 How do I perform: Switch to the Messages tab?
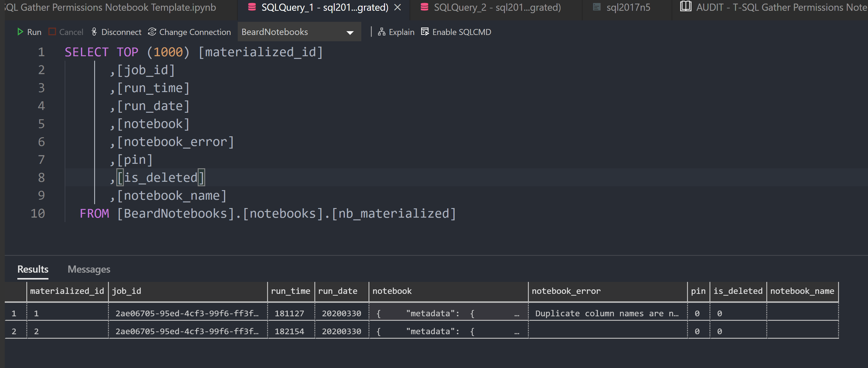pyautogui.click(x=89, y=269)
